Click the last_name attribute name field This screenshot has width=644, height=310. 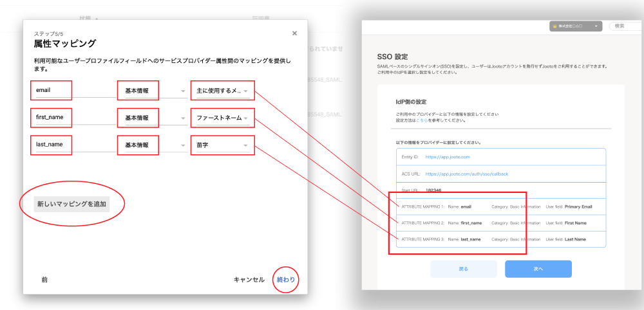coord(75,145)
